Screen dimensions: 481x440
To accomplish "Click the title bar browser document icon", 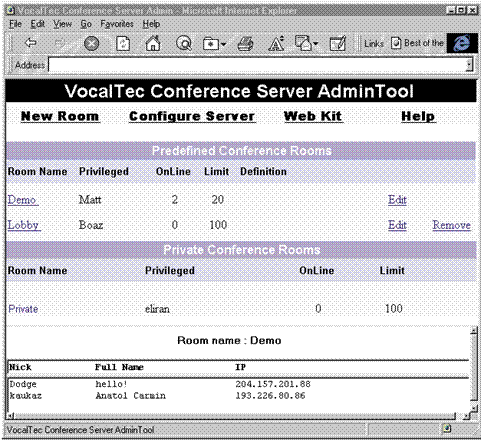I will (x=11, y=10).
